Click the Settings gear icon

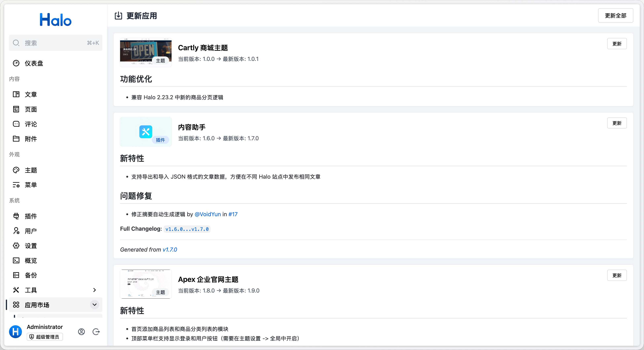[16, 246]
